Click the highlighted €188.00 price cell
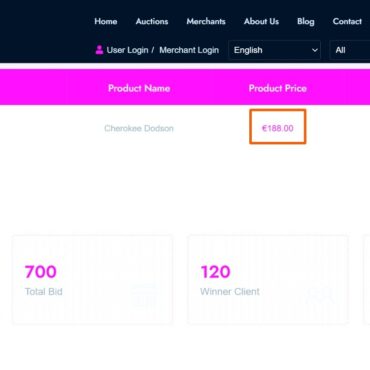Viewport: 370px width, 370px height. tap(278, 127)
